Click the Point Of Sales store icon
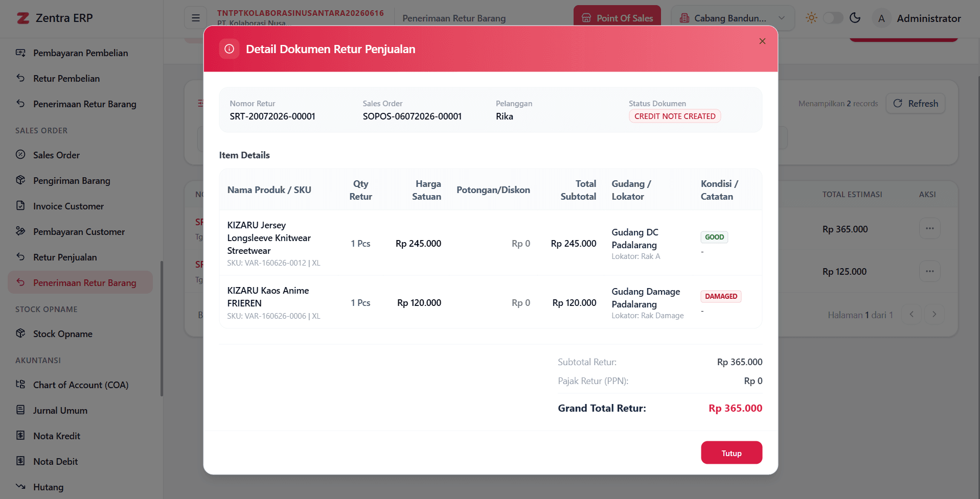The height and width of the screenshot is (499, 980). 586,18
